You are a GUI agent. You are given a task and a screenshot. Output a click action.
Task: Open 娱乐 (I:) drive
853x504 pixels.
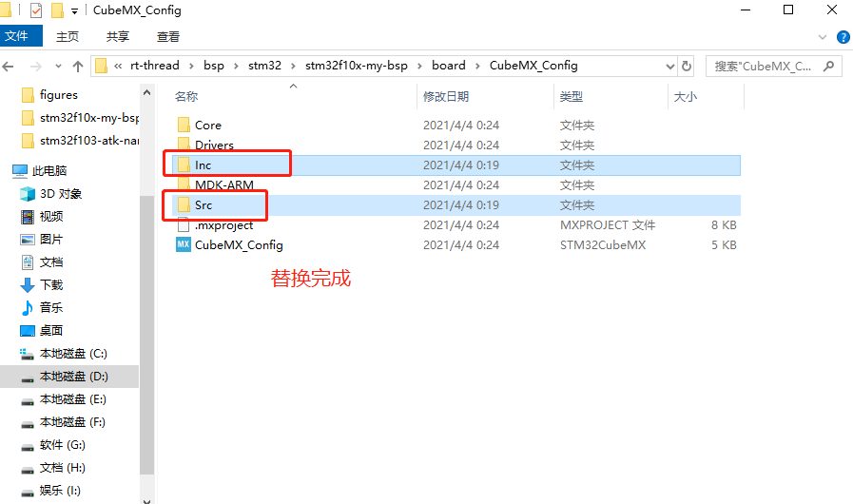point(60,491)
